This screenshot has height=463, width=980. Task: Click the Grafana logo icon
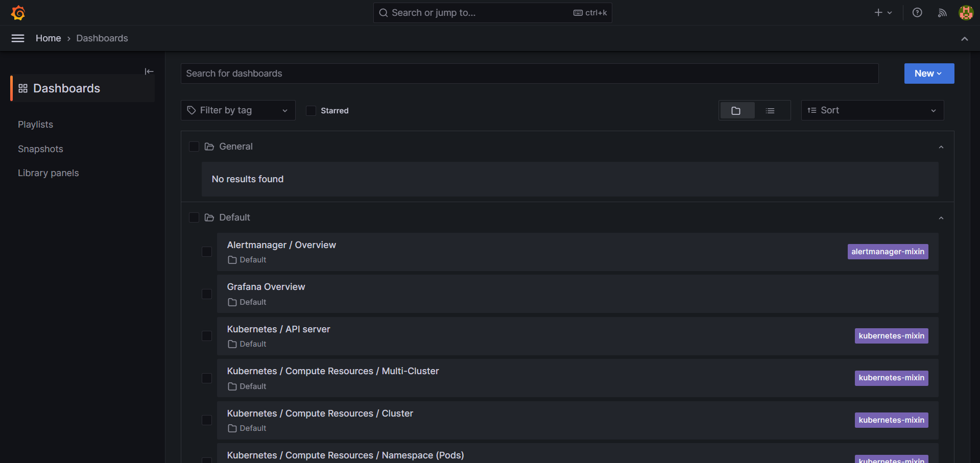[x=18, y=13]
